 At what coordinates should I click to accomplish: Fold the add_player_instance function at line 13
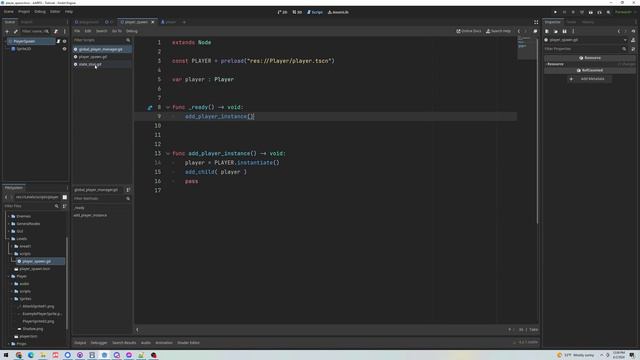coord(168,153)
